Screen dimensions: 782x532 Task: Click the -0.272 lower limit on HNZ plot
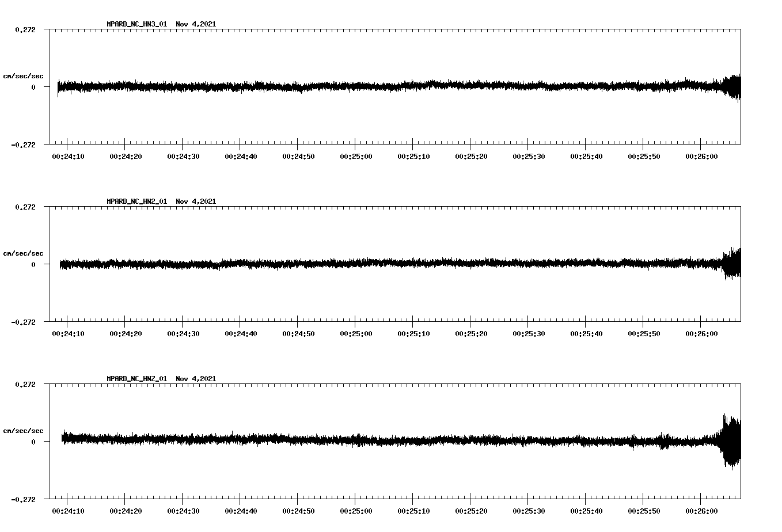tap(23, 499)
